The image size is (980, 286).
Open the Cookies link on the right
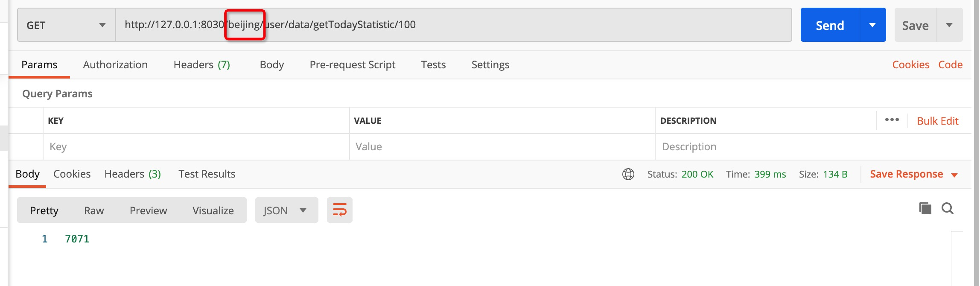[910, 65]
